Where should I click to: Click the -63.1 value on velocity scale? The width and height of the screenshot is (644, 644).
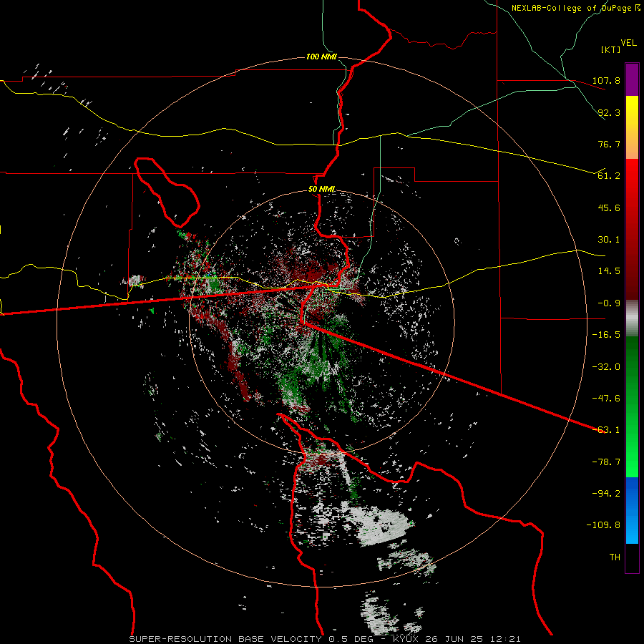point(606,430)
